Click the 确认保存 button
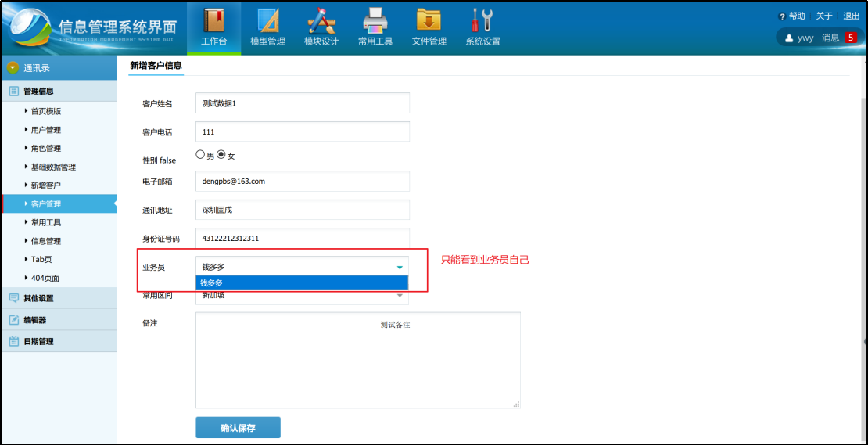 click(x=238, y=428)
